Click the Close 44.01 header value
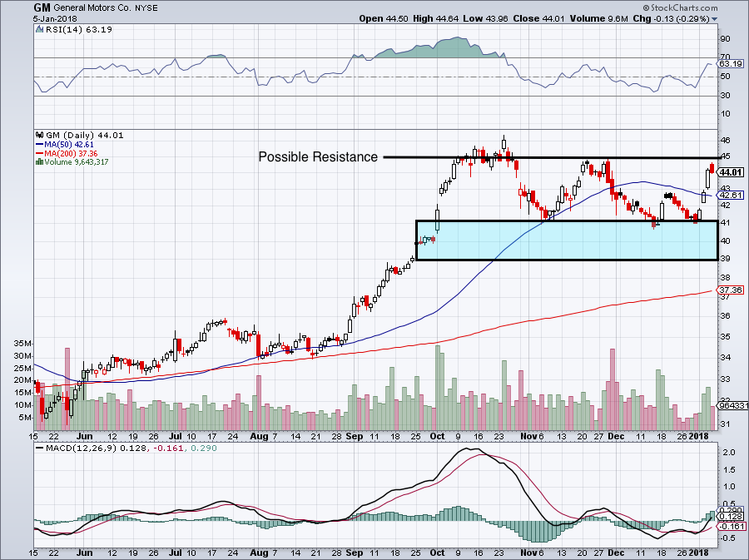 [538, 18]
